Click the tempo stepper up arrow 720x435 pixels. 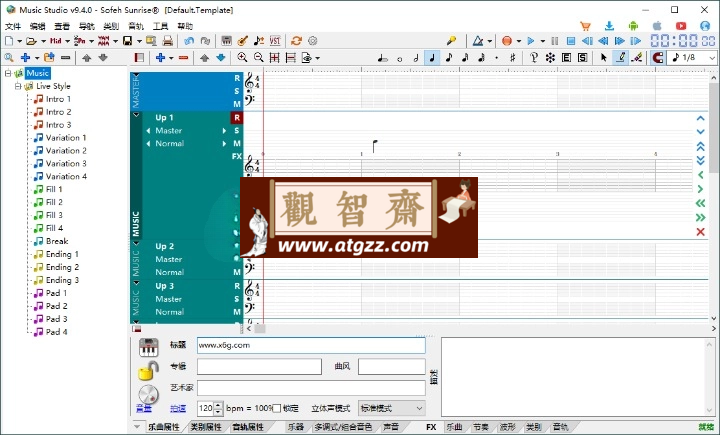click(218, 405)
